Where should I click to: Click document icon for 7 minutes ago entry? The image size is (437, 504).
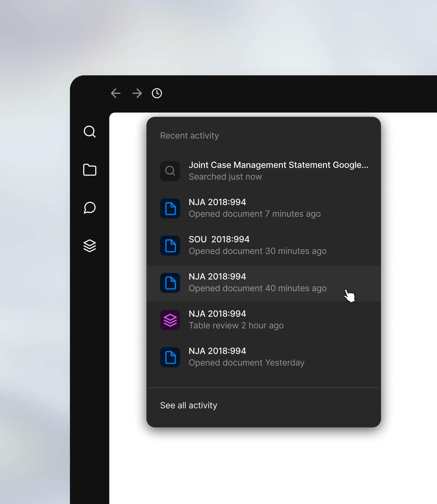[x=170, y=208]
